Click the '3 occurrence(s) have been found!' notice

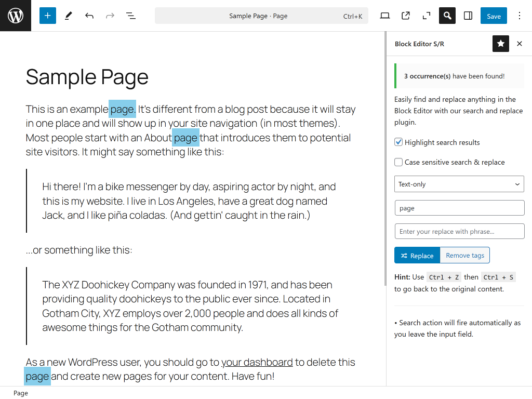[459, 76]
